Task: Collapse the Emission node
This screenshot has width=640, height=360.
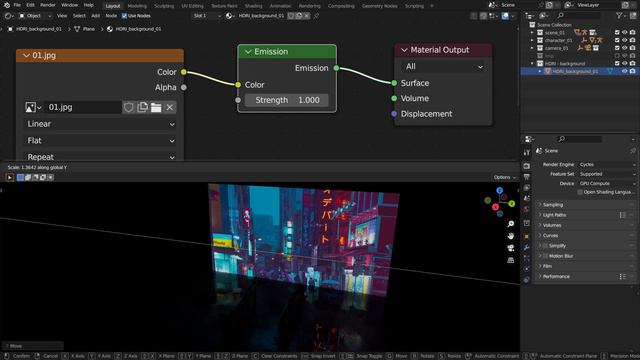Action: pos(248,52)
